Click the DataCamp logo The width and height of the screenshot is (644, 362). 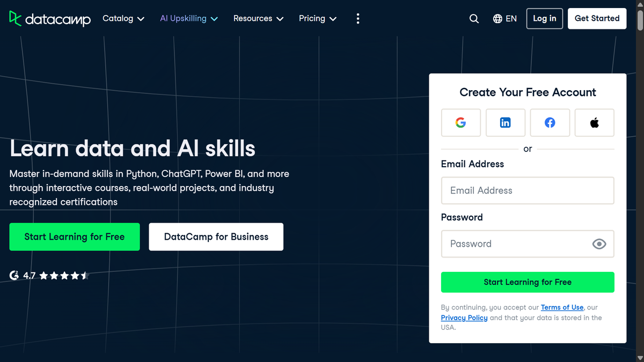pyautogui.click(x=50, y=18)
